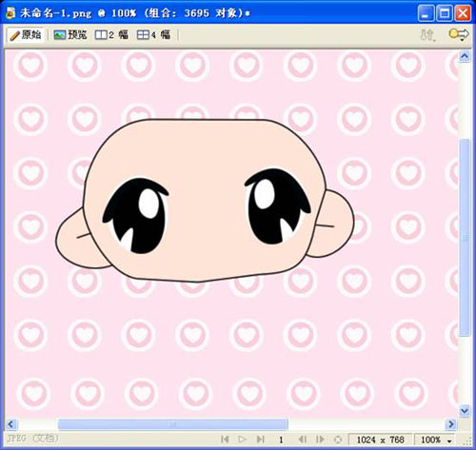Click the quick export arrow icon
476x450 pixels.
pyautogui.click(x=459, y=34)
